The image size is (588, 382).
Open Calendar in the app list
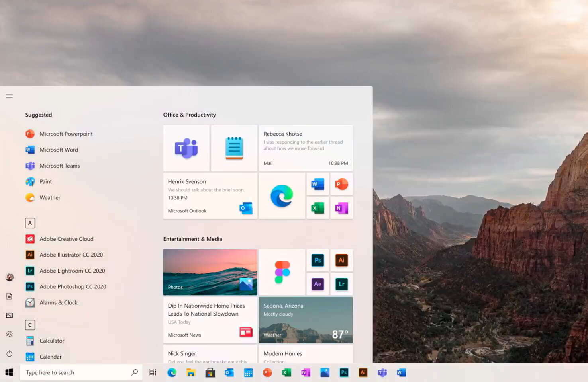pyautogui.click(x=43, y=357)
